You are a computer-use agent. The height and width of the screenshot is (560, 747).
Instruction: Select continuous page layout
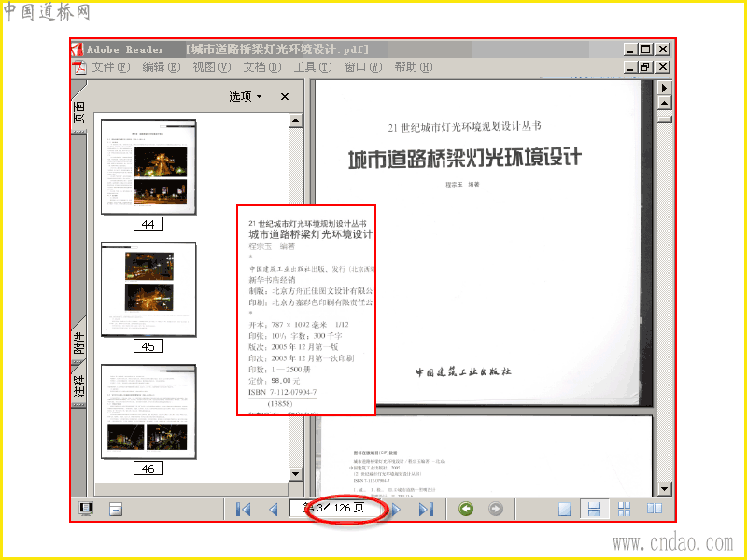coord(594,509)
